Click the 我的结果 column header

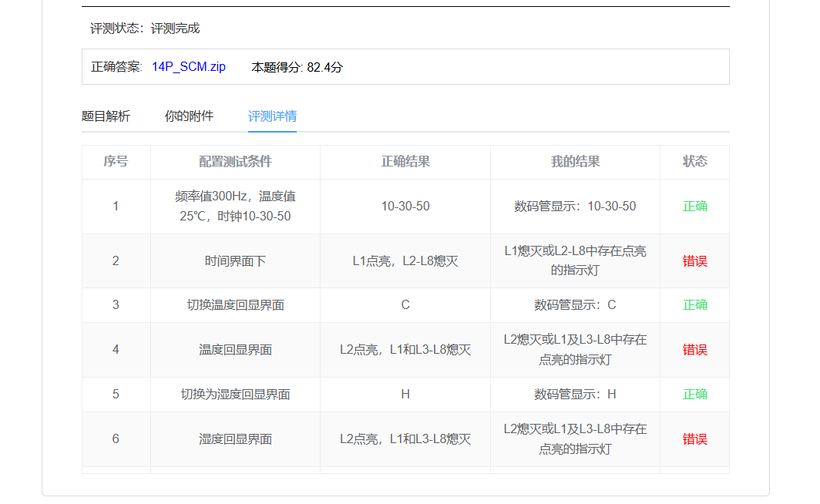coord(575,162)
